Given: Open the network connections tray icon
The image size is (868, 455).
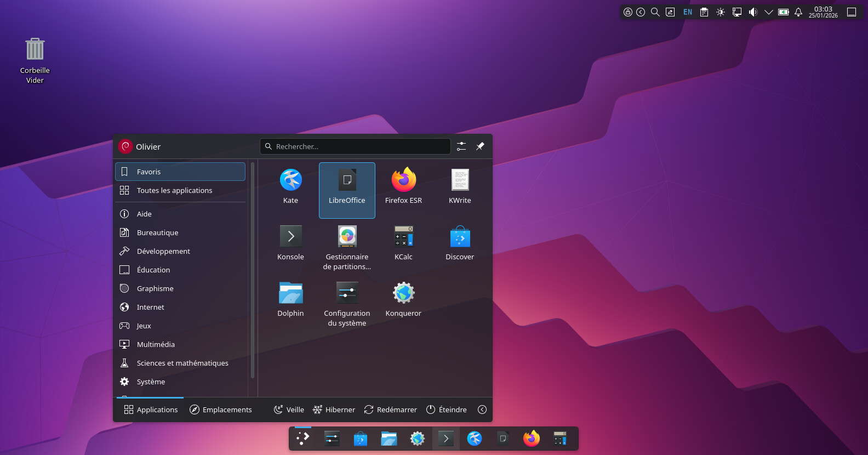Looking at the screenshot, I should pos(737,12).
